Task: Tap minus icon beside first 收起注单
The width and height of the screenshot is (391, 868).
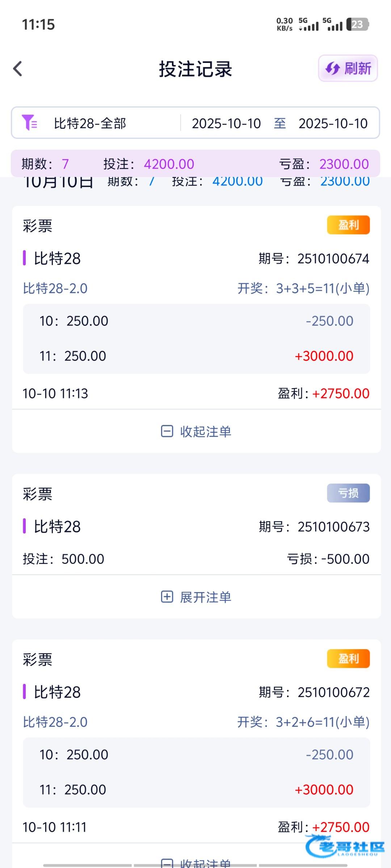Action: click(x=167, y=431)
